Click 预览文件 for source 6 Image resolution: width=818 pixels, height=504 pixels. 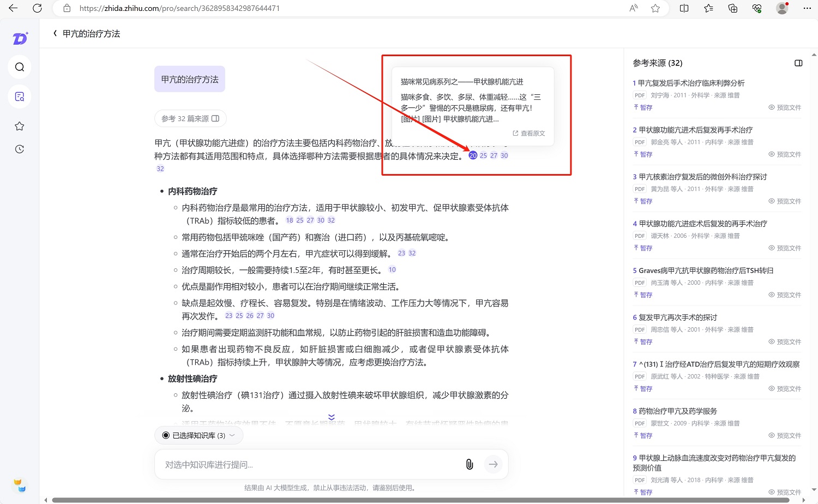coord(785,342)
